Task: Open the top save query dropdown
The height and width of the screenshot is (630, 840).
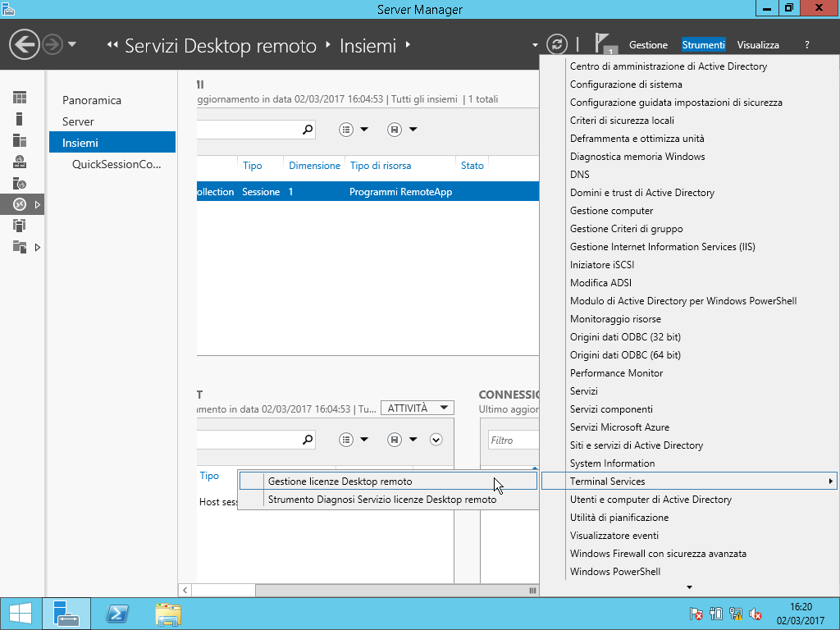Action: (402, 130)
